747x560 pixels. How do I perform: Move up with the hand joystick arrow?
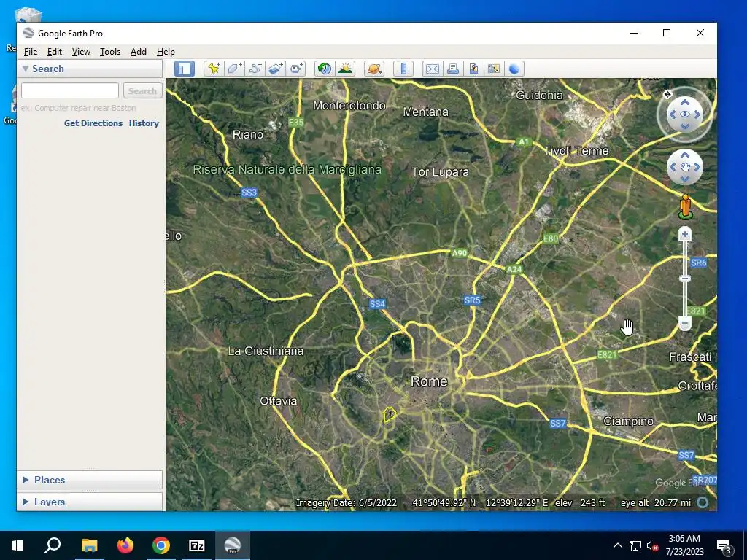pyautogui.click(x=684, y=155)
